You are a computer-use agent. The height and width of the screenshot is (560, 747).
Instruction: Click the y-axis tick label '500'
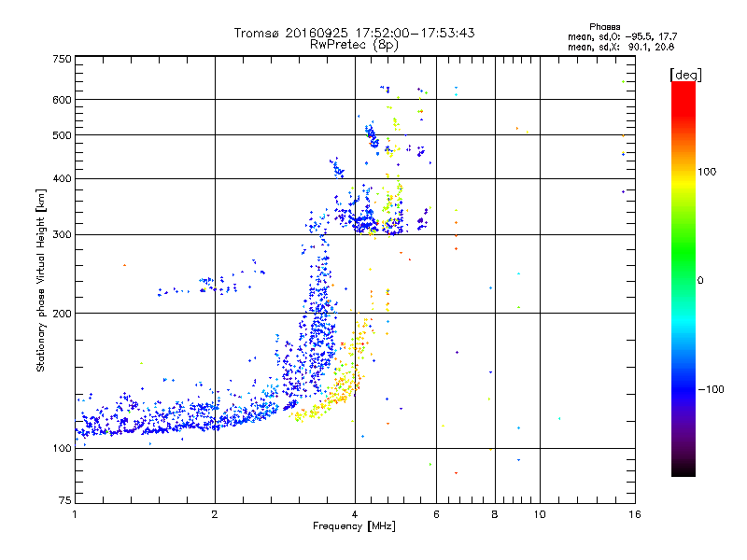tap(63, 135)
